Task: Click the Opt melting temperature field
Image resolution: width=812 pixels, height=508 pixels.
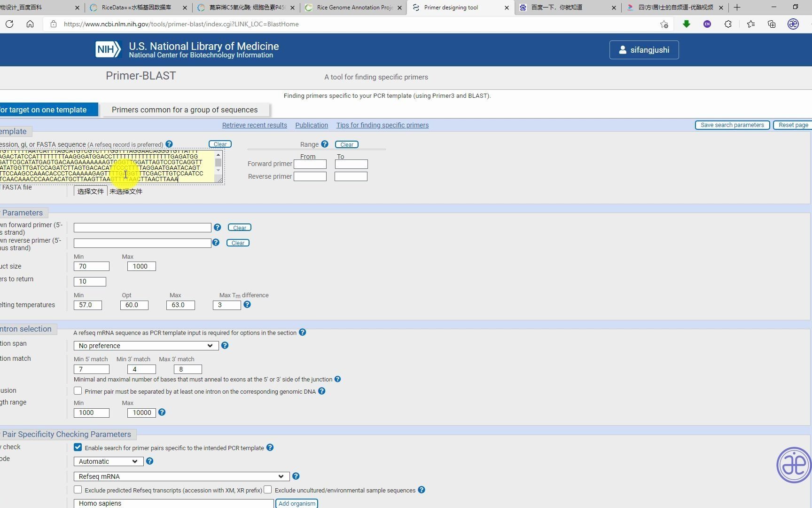Action: tap(134, 305)
